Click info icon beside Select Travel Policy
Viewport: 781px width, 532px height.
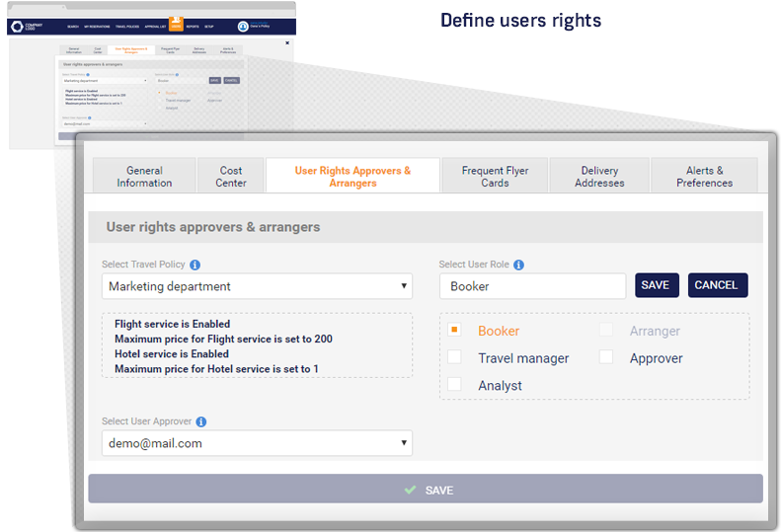pos(195,266)
